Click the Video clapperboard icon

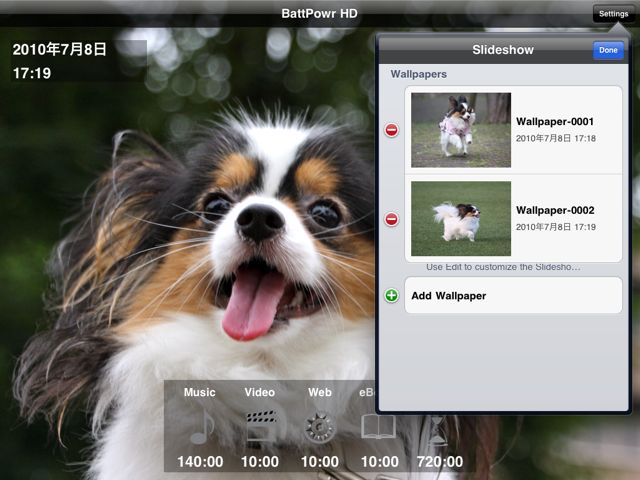coord(261,426)
